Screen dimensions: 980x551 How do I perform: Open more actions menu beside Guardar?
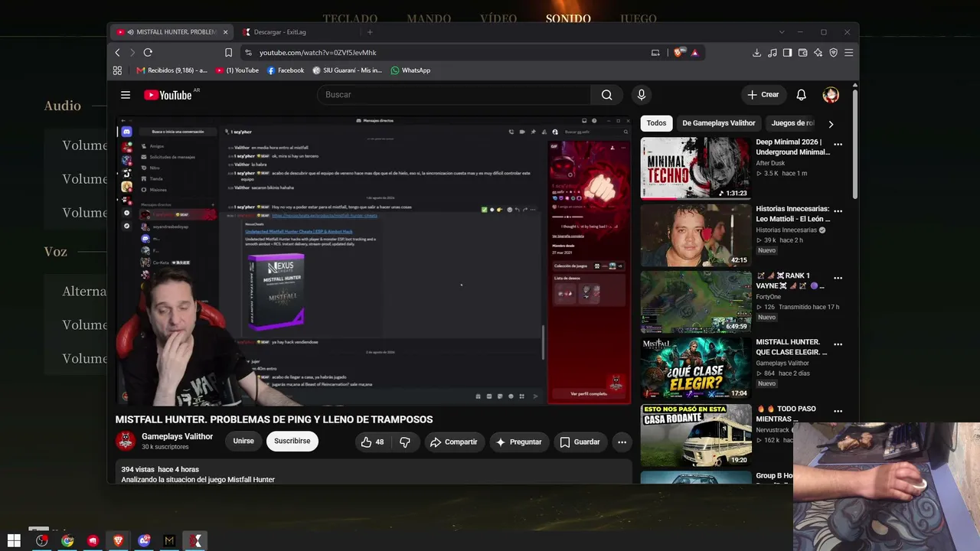[622, 442]
